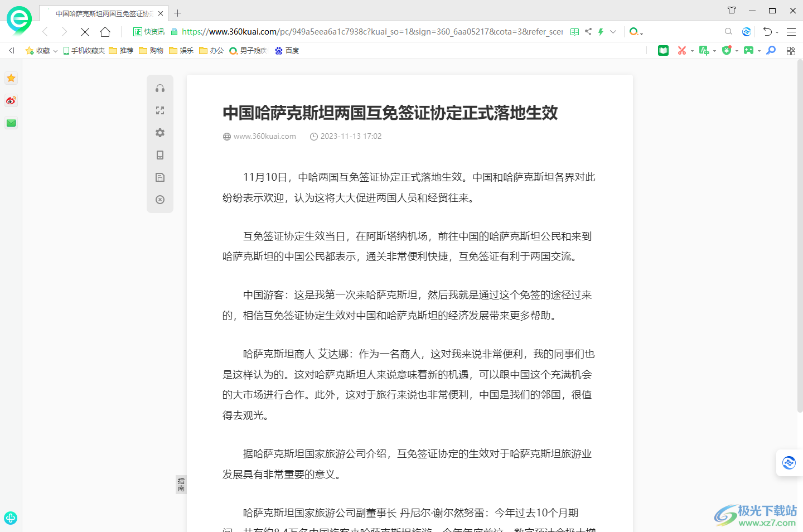Image resolution: width=803 pixels, height=532 pixels.
Task: Click the blue key password manager icon
Action: (x=771, y=51)
